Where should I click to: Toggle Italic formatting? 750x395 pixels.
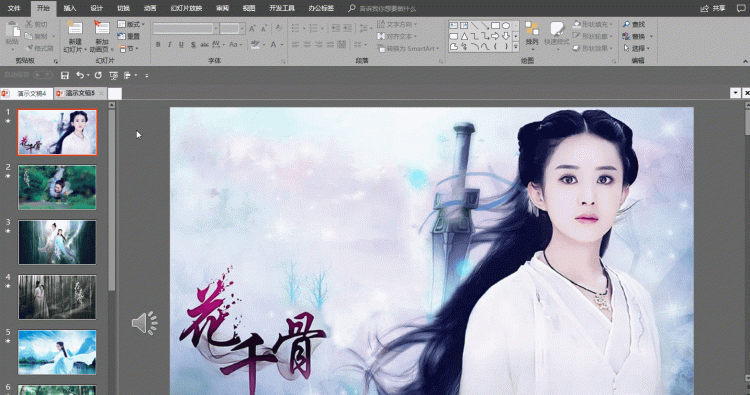[169, 44]
